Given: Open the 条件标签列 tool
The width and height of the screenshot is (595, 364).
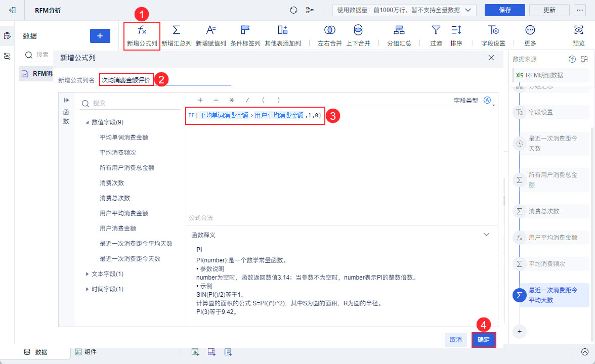Looking at the screenshot, I should (245, 35).
